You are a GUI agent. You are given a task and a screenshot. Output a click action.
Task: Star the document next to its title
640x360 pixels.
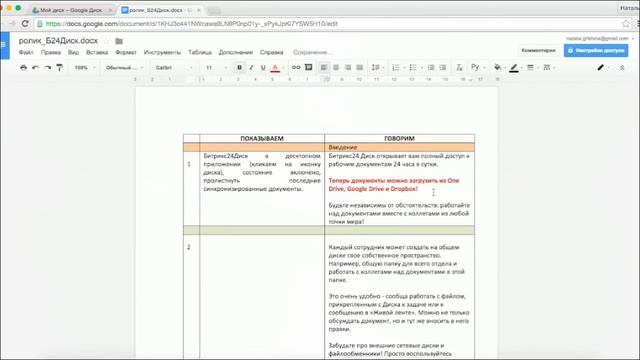pyautogui.click(x=107, y=41)
